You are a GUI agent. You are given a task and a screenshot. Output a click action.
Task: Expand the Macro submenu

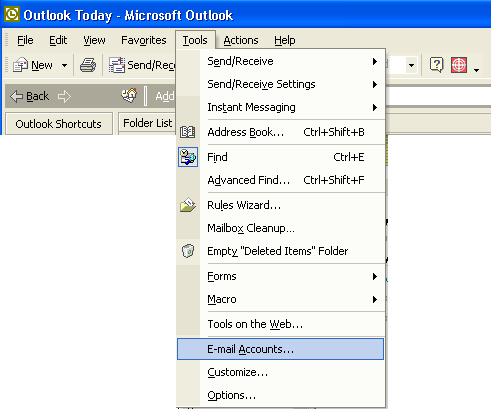pyautogui.click(x=281, y=299)
